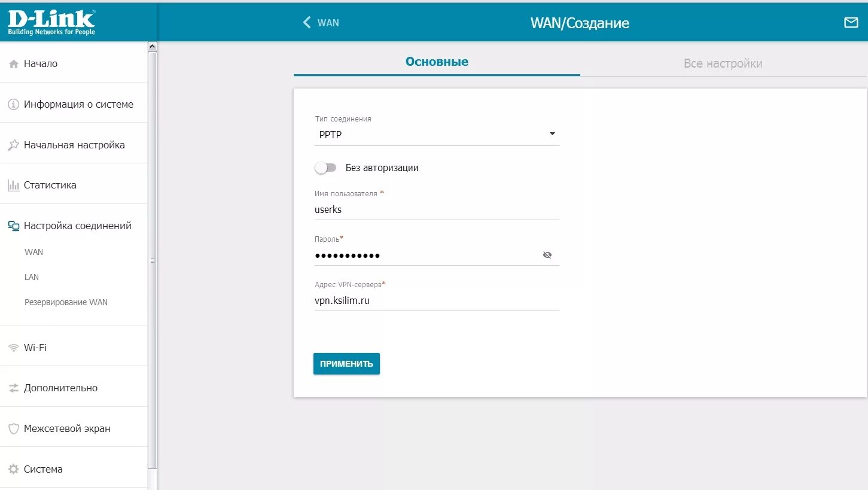Viewport: 868px width, 490px height.
Task: Show password using the crossed eye icon
Action: click(547, 255)
